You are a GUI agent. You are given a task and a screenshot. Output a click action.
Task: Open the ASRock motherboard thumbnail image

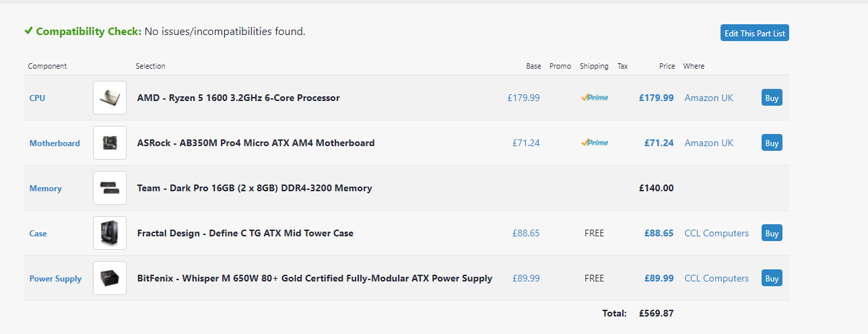click(x=110, y=143)
